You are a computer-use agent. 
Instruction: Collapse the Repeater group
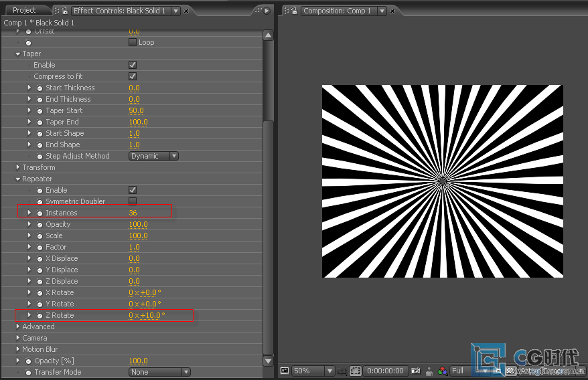(17, 179)
